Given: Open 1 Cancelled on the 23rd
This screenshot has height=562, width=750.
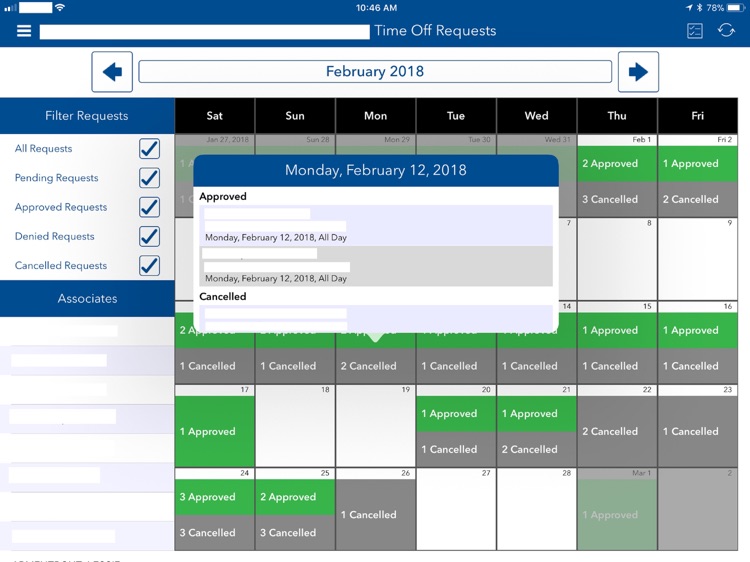Looking at the screenshot, I should click(698, 431).
